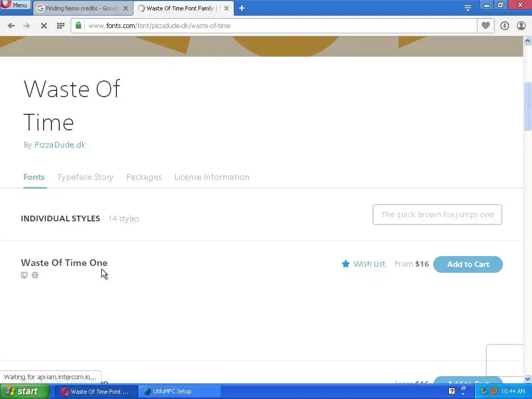Click web font globe icon under Waste Of Time One

pyautogui.click(x=35, y=275)
